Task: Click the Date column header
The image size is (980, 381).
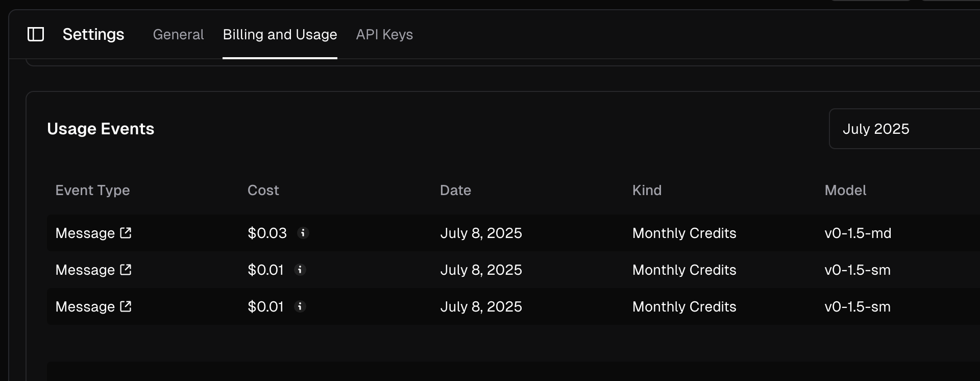Action: pos(455,190)
